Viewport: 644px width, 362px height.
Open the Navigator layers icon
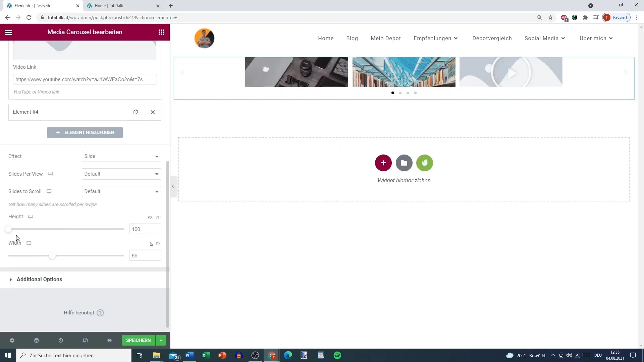point(37,340)
